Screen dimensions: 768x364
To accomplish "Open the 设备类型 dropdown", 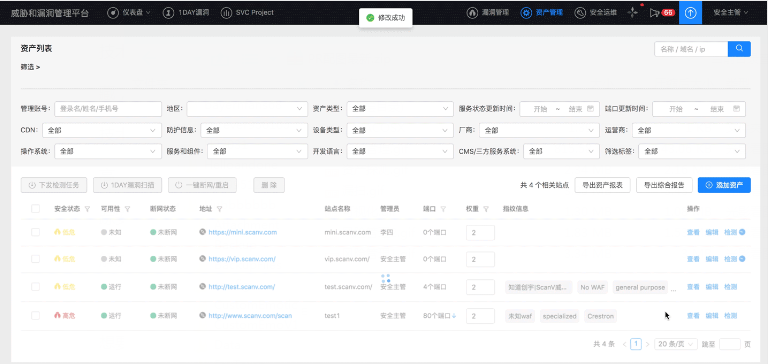I will 400,130.
